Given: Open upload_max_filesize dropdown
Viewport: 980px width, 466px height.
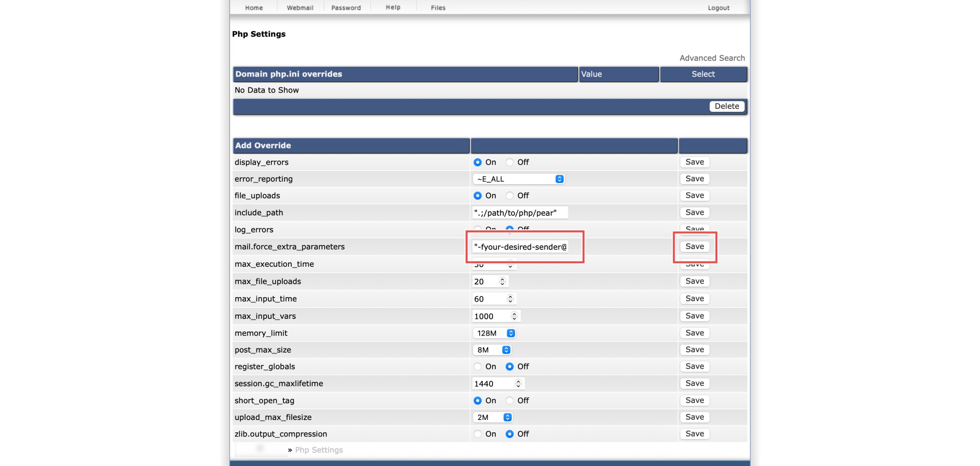Looking at the screenshot, I should coord(493,417).
